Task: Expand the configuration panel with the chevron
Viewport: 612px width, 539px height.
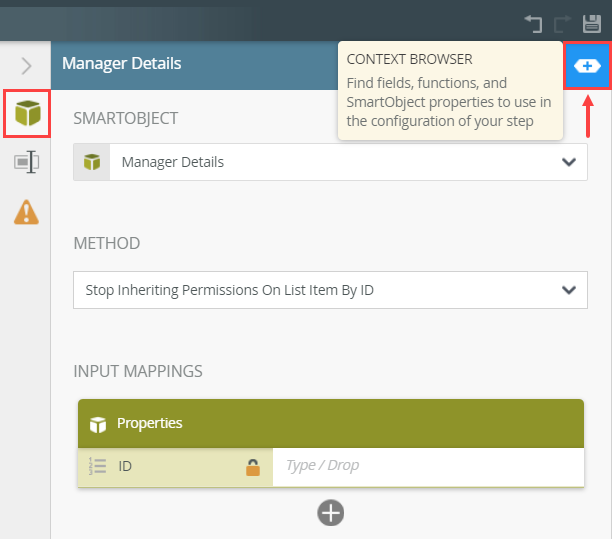Action: coord(26,66)
